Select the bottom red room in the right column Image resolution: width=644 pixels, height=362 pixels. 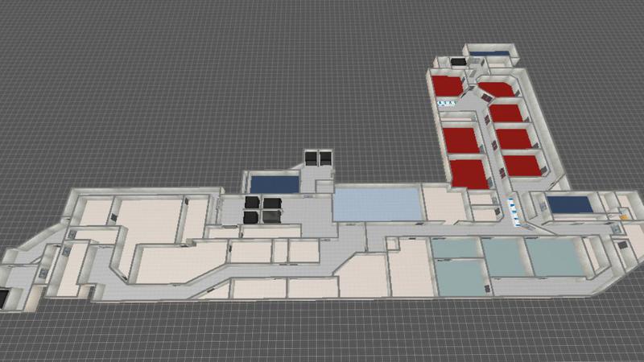tap(522, 165)
